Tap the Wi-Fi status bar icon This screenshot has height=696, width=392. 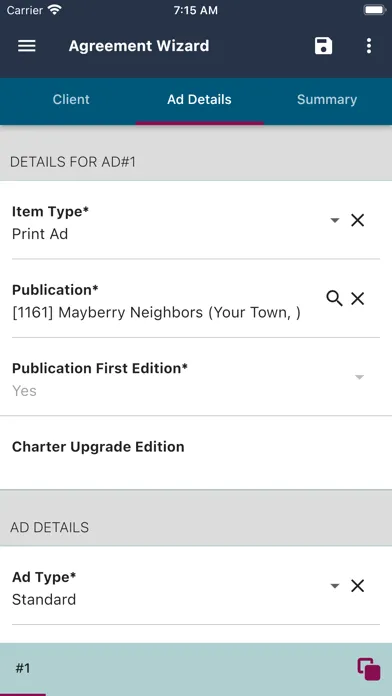click(x=55, y=10)
